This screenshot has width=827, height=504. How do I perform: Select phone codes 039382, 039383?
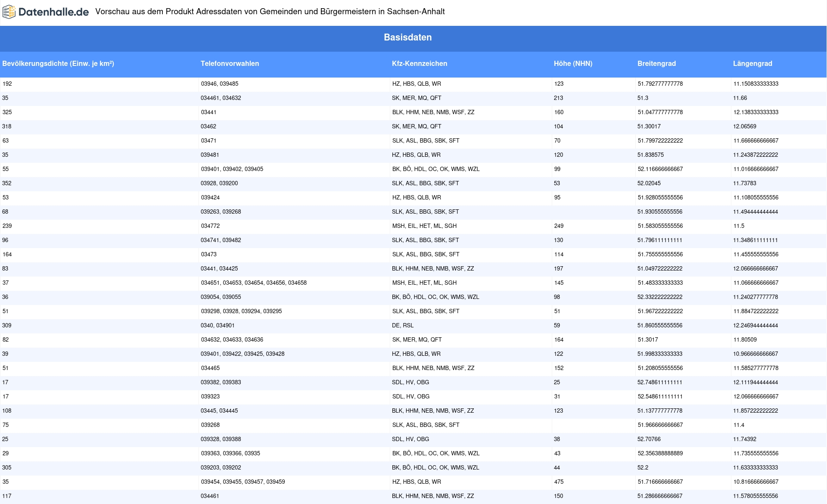(x=221, y=383)
